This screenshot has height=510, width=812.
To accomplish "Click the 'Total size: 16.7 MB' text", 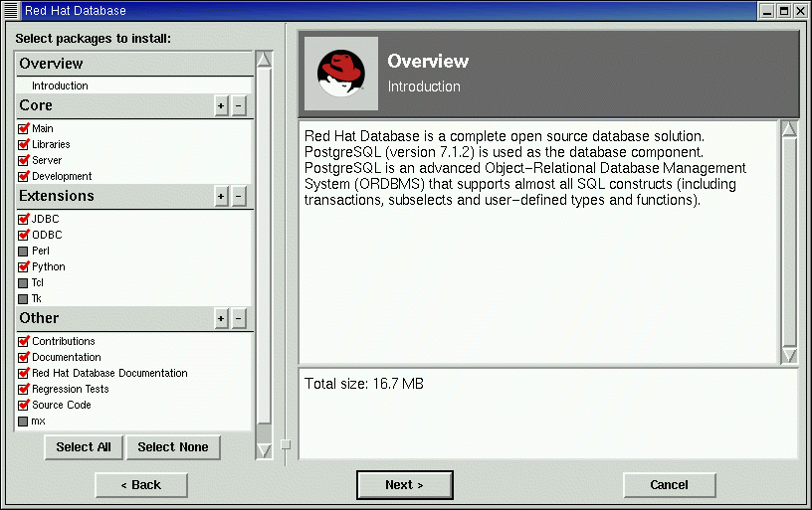I will [x=363, y=384].
